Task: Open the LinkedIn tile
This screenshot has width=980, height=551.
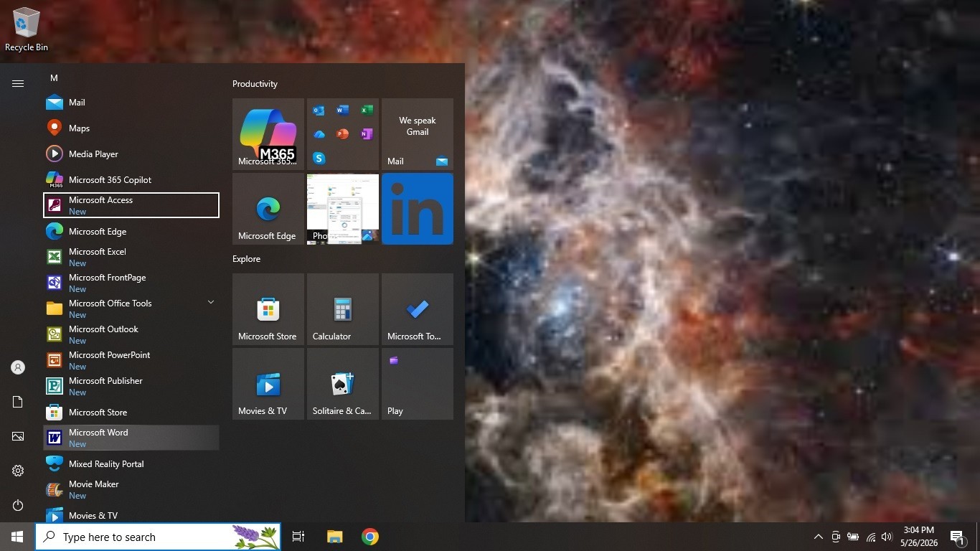Action: 418,209
